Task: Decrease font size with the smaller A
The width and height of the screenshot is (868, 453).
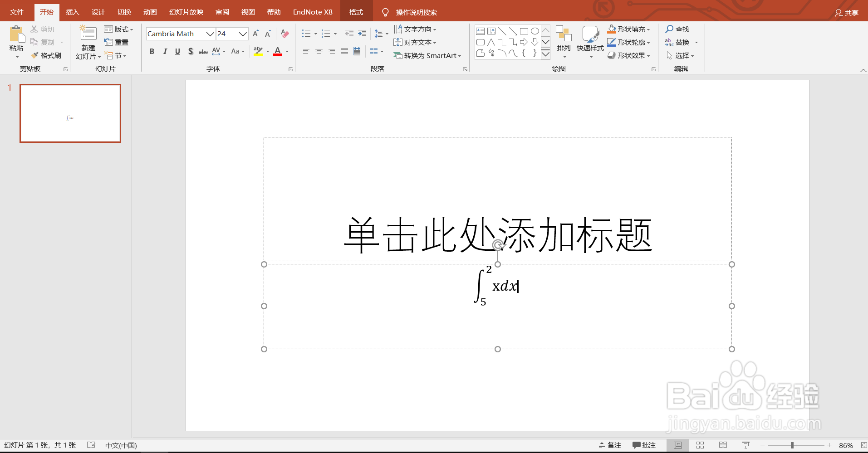Action: coord(268,34)
